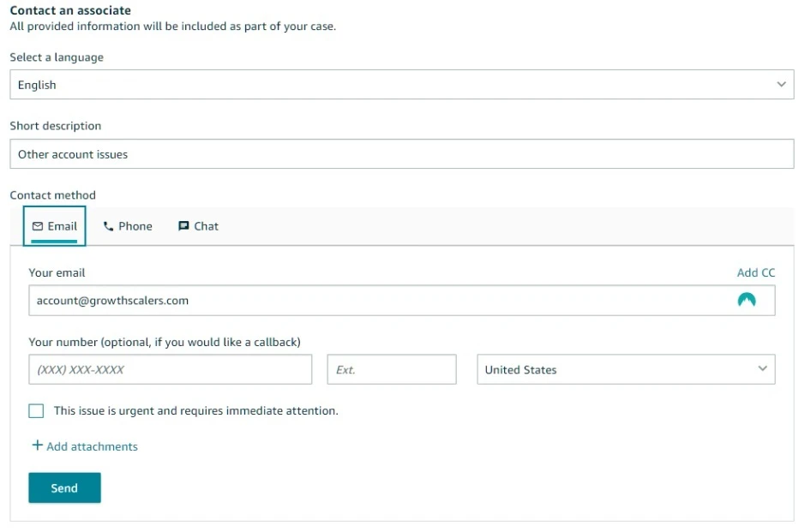Switch to the Email contact tab
The image size is (805, 532).
tap(54, 226)
